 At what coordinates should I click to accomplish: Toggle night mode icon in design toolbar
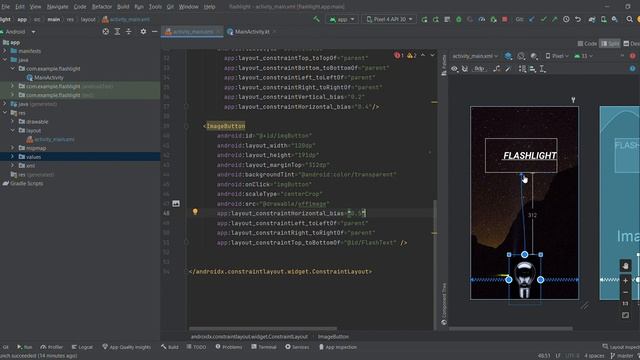point(534,56)
